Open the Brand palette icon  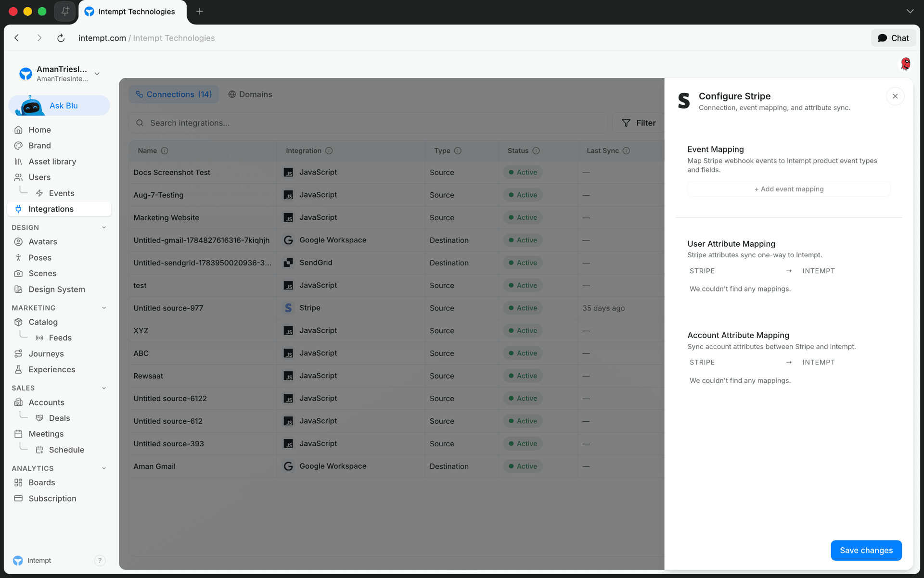pos(18,146)
